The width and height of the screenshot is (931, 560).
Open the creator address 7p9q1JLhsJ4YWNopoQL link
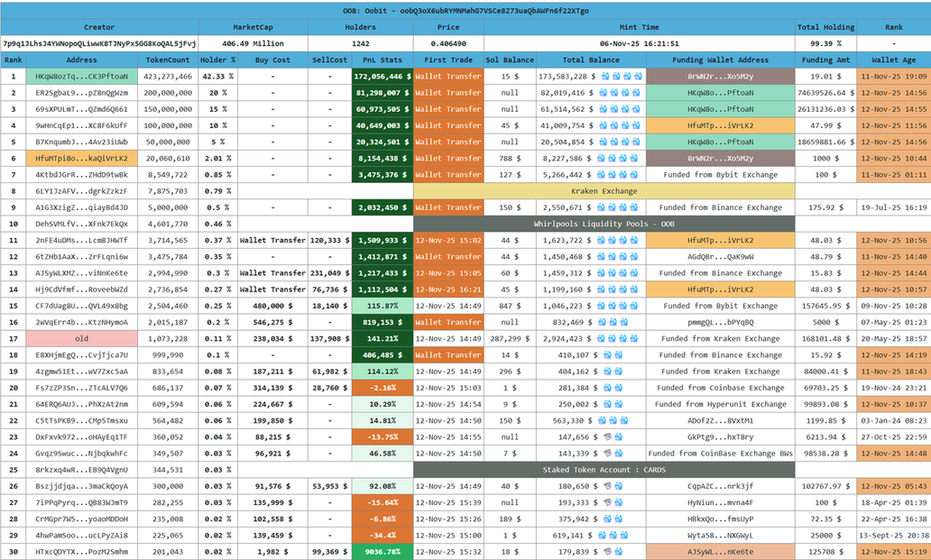99,43
